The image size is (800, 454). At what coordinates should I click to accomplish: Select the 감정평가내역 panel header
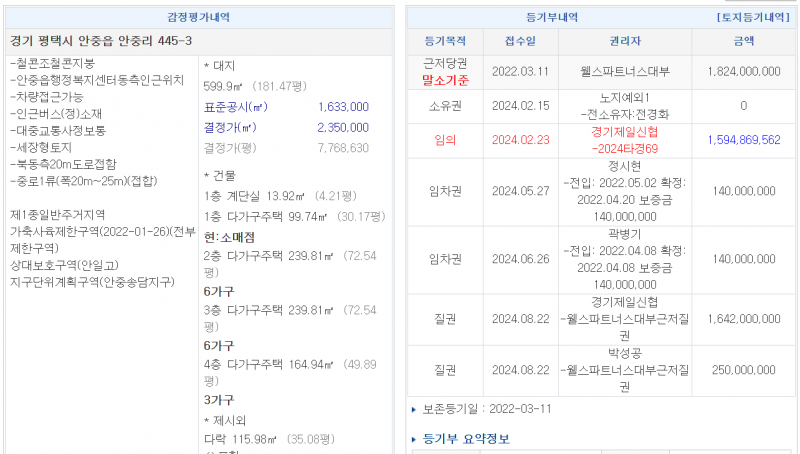200,18
